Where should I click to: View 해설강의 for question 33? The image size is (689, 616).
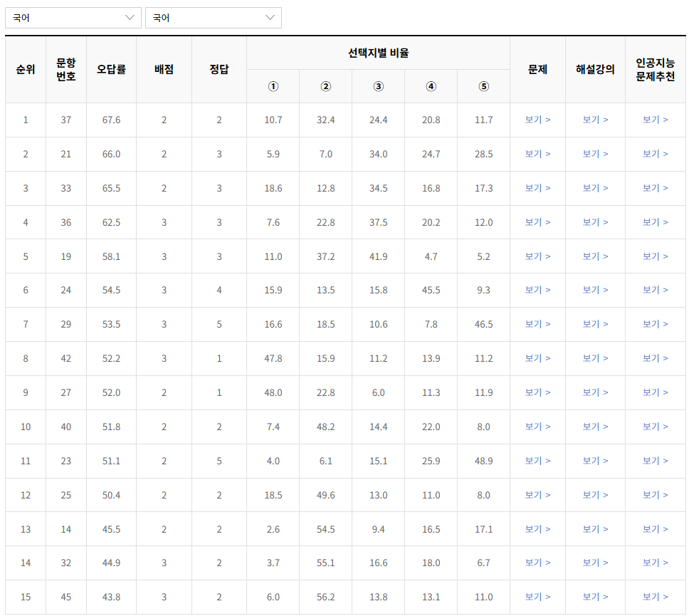594,188
